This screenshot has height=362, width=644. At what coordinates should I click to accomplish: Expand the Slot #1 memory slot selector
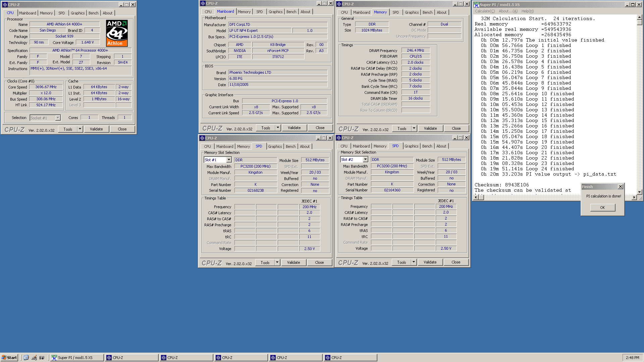229,160
